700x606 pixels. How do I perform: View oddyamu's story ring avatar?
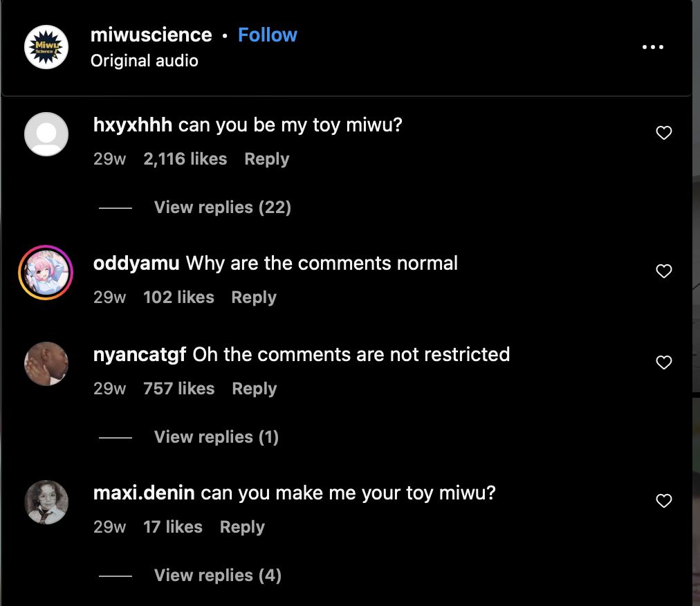click(46, 273)
